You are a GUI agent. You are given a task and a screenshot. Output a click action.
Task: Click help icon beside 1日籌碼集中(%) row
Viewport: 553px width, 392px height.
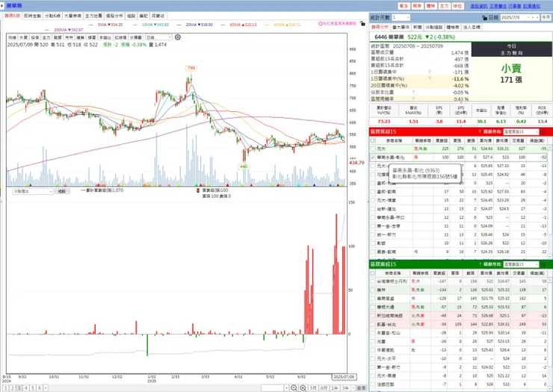(x=430, y=78)
